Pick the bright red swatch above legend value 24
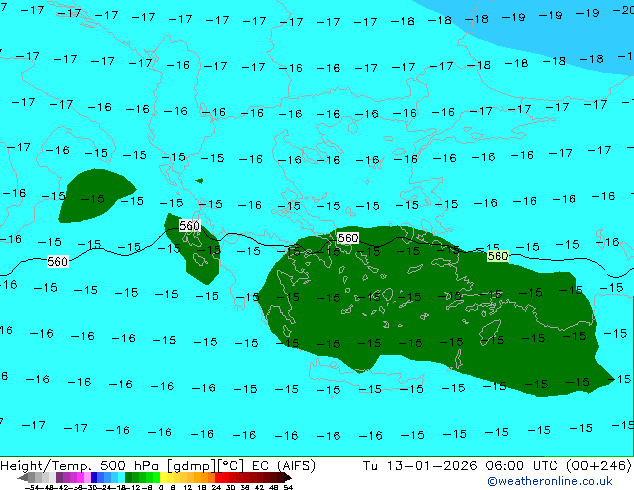 coord(218,477)
